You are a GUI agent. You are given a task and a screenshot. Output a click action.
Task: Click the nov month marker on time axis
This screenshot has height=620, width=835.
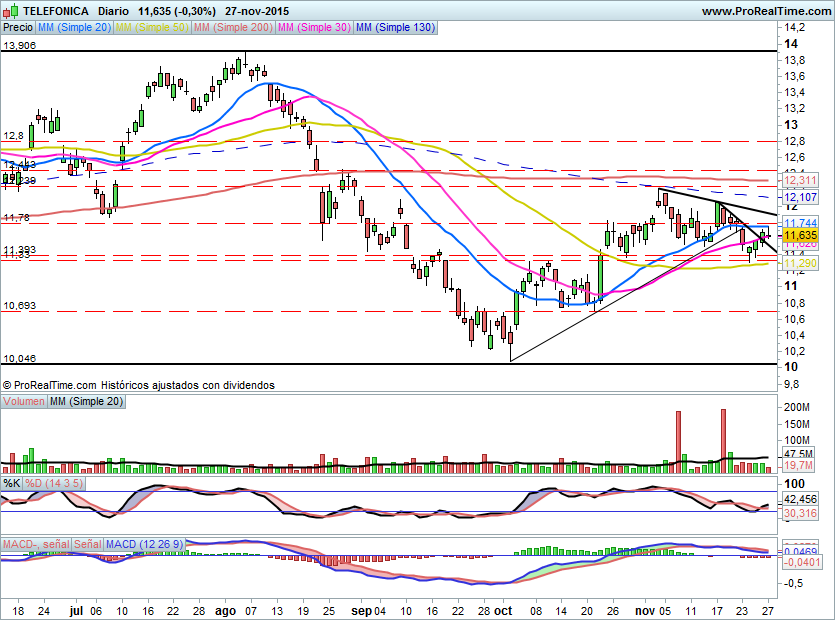click(x=645, y=611)
